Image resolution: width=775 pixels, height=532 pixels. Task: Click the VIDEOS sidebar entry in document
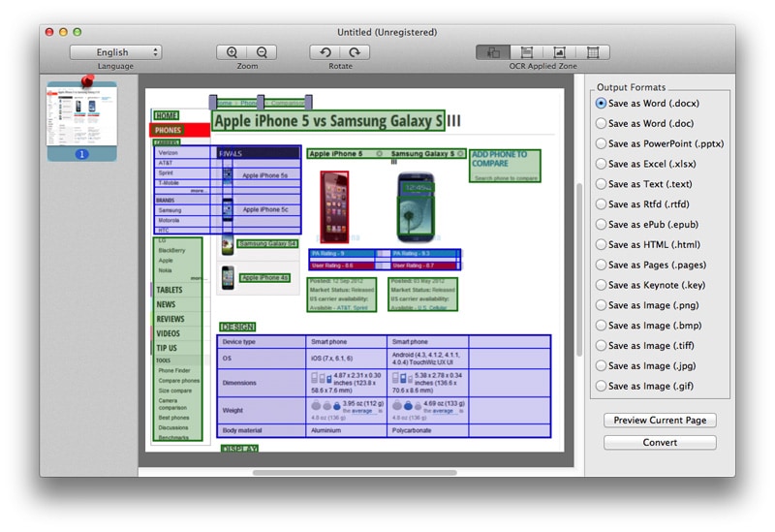168,333
